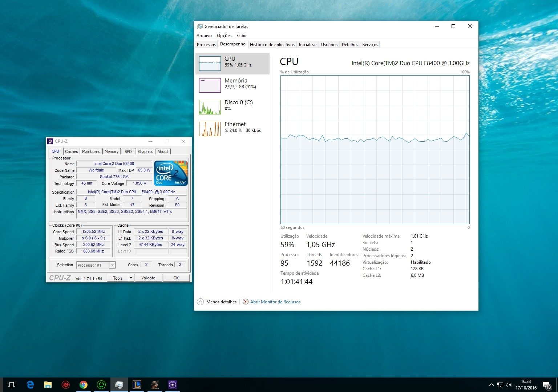
Task: Click Resource Monitor icon beside the link
Action: pyautogui.click(x=246, y=302)
